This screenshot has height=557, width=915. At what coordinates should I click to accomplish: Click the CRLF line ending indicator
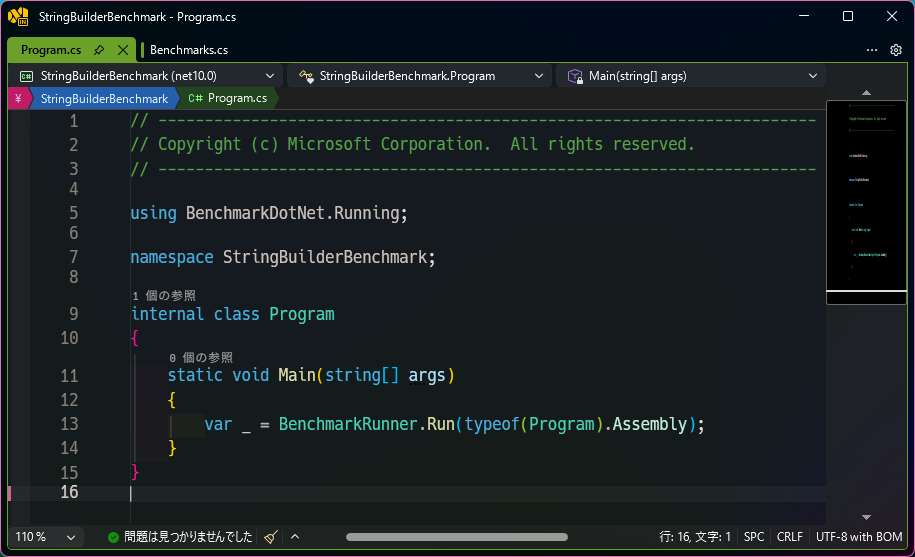790,537
